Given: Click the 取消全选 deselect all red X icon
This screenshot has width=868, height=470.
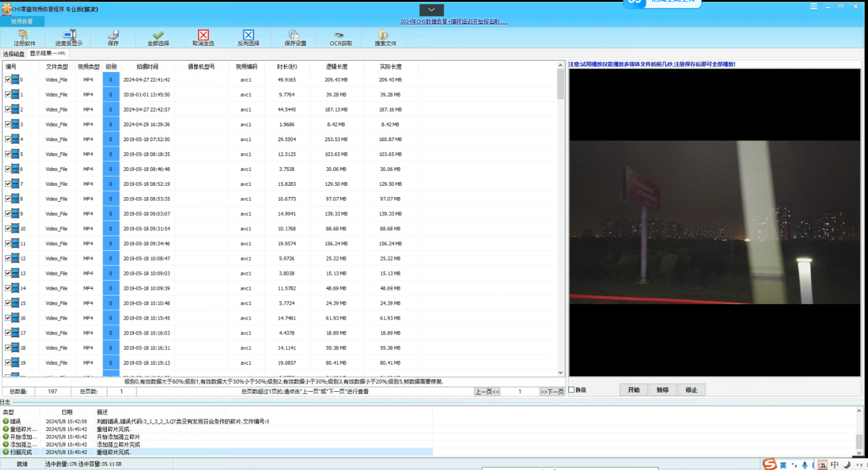Looking at the screenshot, I should pyautogui.click(x=204, y=35).
